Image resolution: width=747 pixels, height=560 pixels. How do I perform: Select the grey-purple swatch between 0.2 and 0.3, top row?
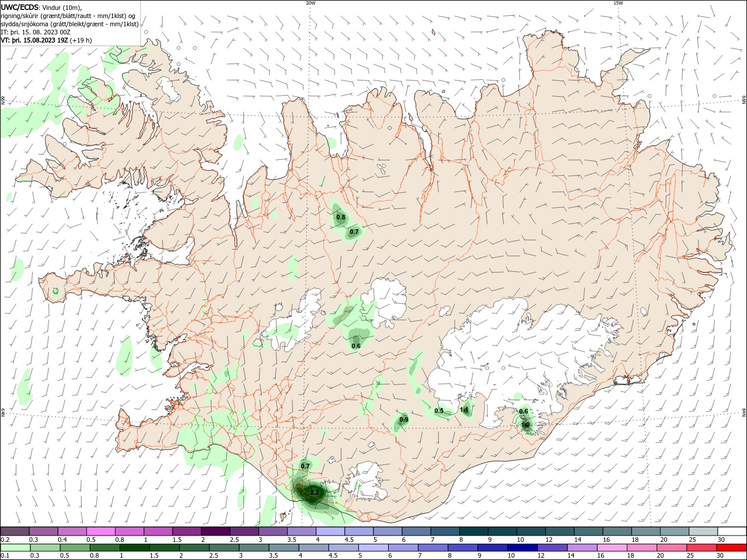tap(15, 531)
